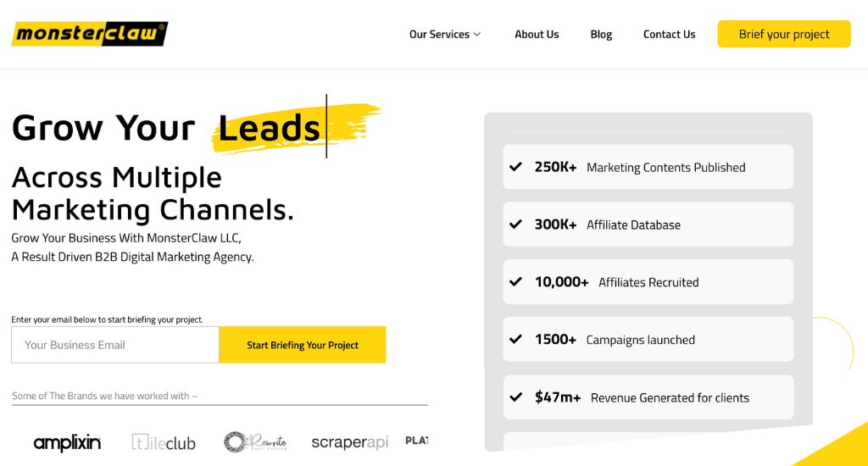
Task: Go to the Blog page
Action: [x=601, y=35]
